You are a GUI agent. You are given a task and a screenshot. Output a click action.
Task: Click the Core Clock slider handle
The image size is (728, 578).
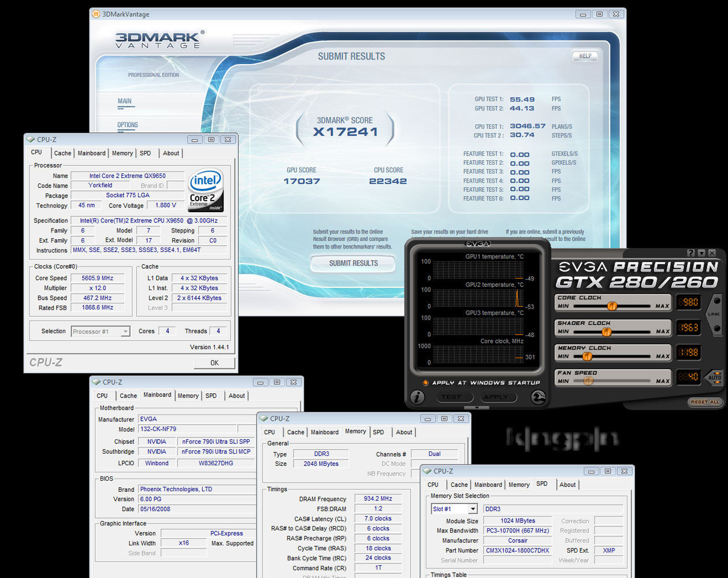click(612, 306)
